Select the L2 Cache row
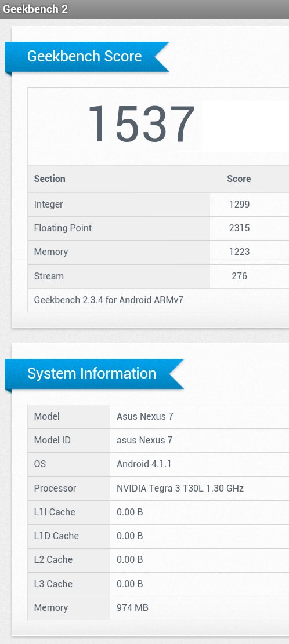 158,560
